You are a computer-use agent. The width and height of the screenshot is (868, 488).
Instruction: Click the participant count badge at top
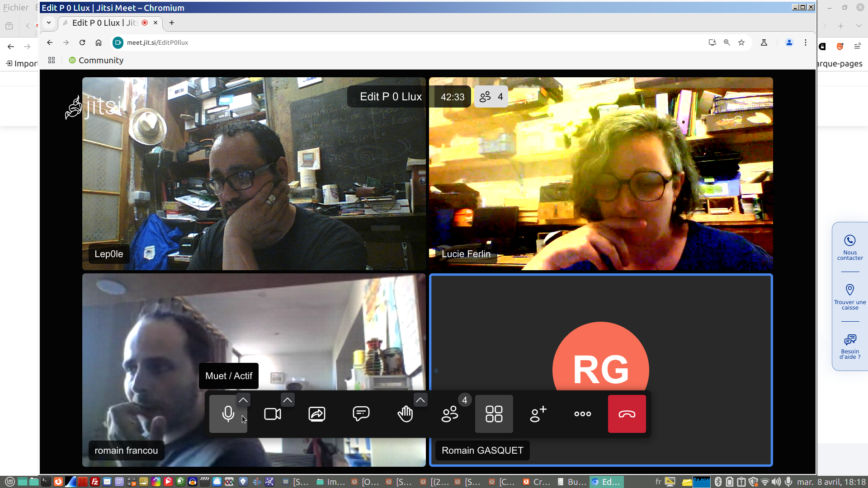pyautogui.click(x=491, y=97)
